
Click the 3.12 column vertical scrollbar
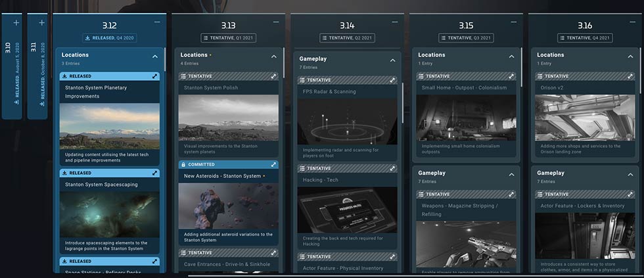pyautogui.click(x=165, y=60)
